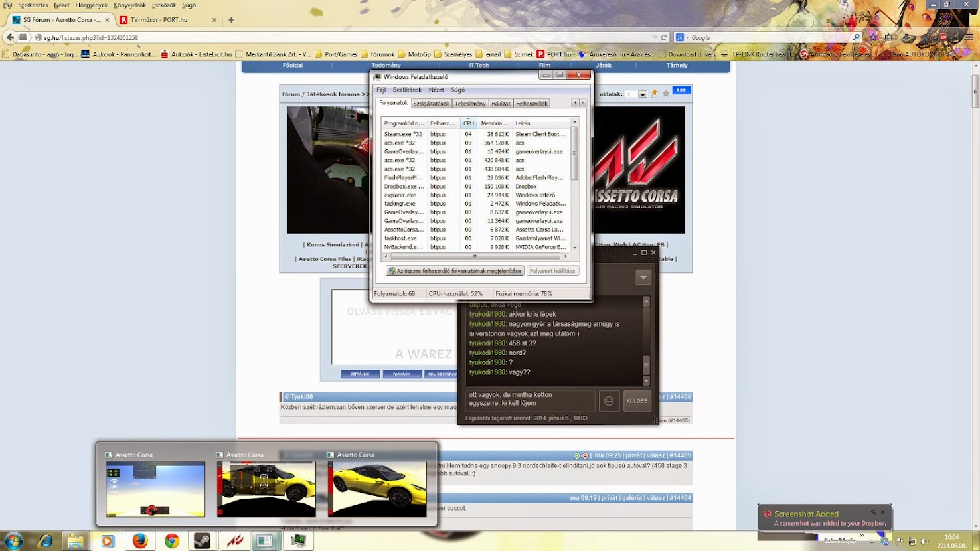Screen dimensions: 980x551
Task: Click the Folyamat leállítása button
Action: 552,271
